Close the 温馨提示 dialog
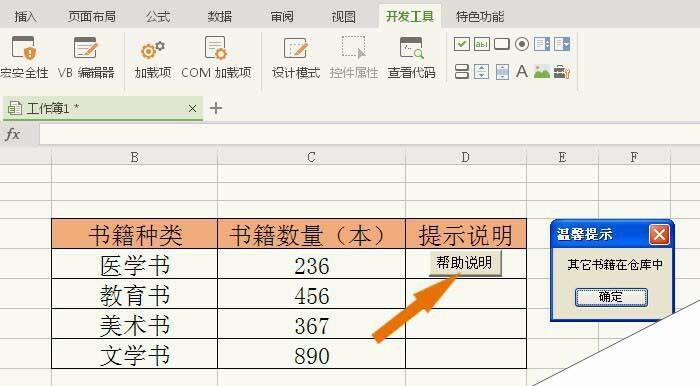This screenshot has height=386, width=700. point(659,234)
